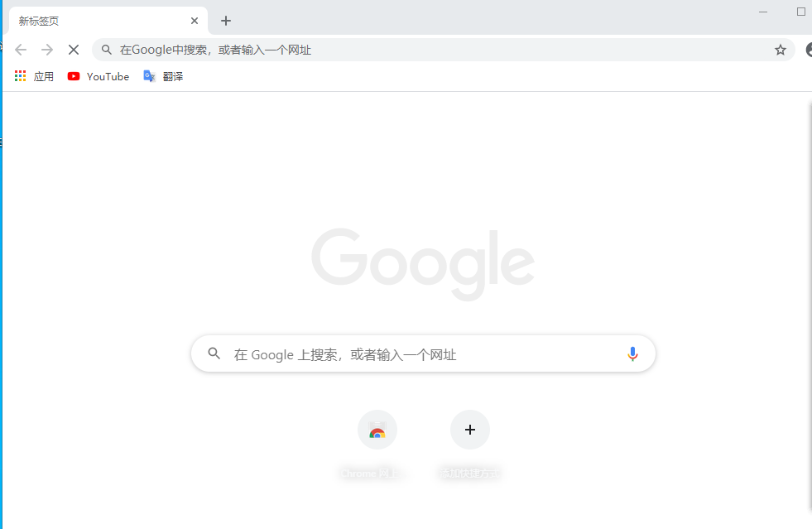Go back using the back arrow
The height and width of the screenshot is (529, 812).
(x=21, y=50)
